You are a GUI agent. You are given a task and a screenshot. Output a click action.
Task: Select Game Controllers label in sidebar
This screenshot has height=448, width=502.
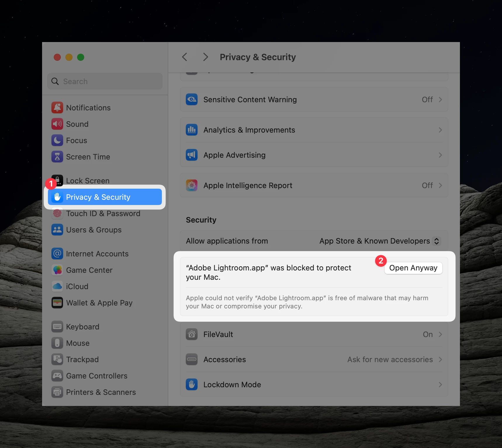(97, 376)
